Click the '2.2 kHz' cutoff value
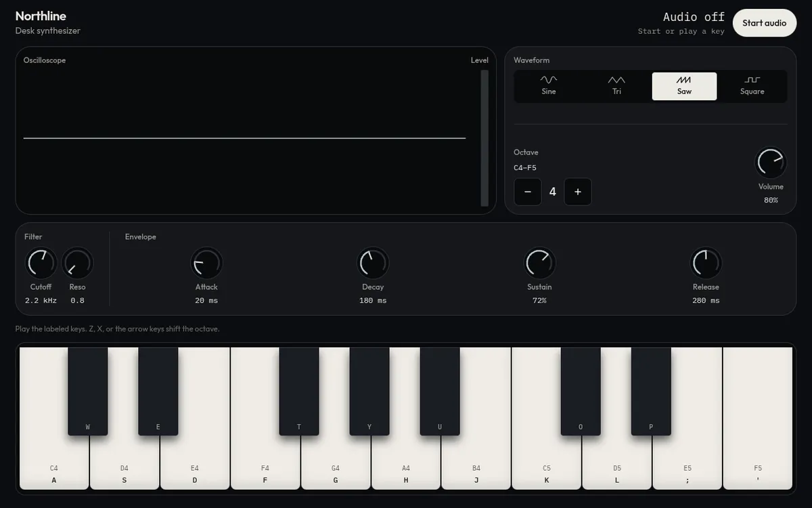The height and width of the screenshot is (508, 812). [41, 300]
